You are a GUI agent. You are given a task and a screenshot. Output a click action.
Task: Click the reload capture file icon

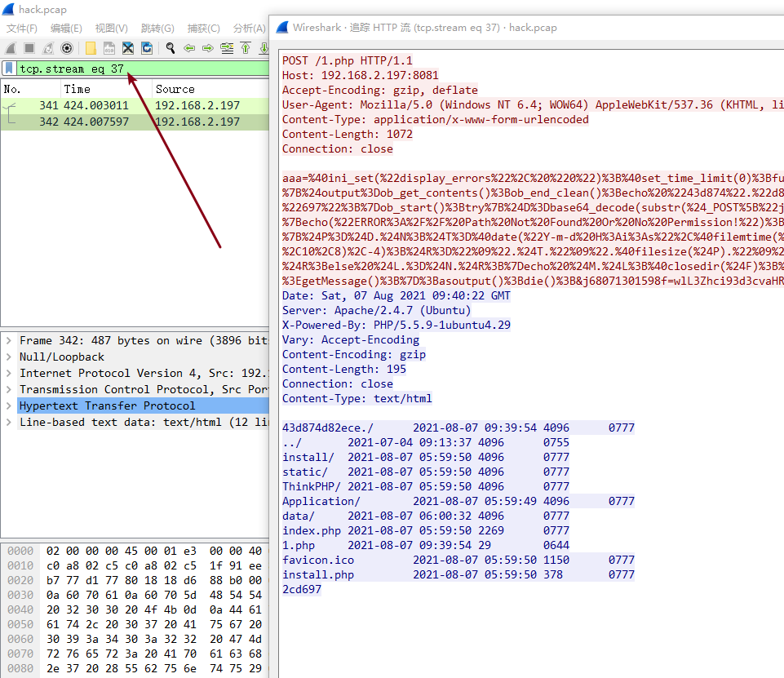click(x=147, y=48)
